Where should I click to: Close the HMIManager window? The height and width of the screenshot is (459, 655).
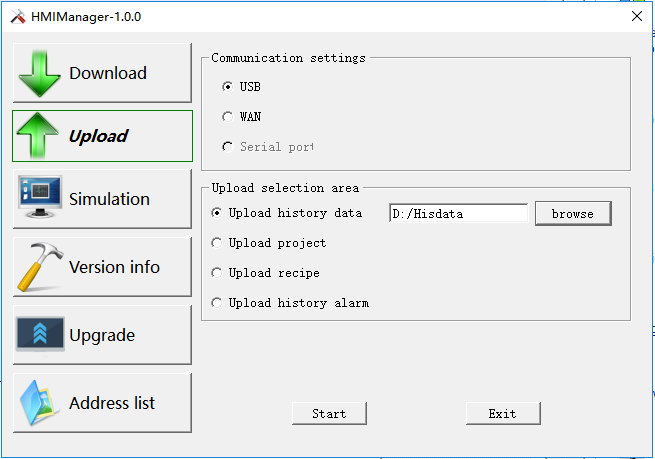(x=636, y=16)
